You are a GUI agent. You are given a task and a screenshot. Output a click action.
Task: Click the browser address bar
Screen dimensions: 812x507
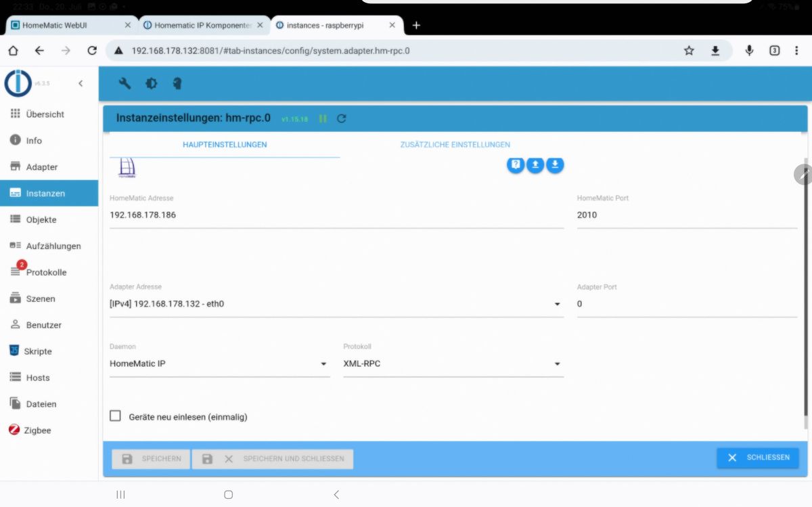(x=396, y=51)
